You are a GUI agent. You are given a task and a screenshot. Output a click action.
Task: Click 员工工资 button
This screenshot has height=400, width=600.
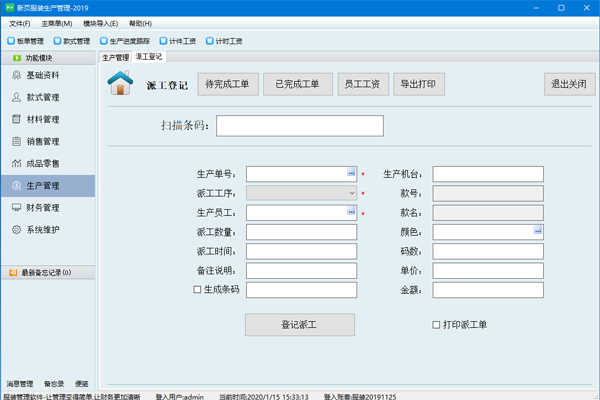363,84
